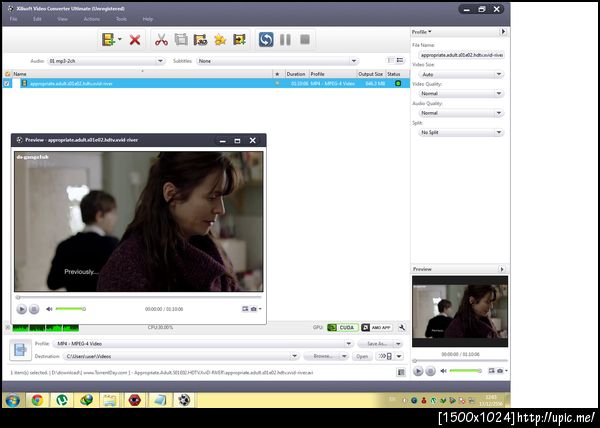Open the Audio track dropdown
This screenshot has height=428, width=600.
point(106,61)
